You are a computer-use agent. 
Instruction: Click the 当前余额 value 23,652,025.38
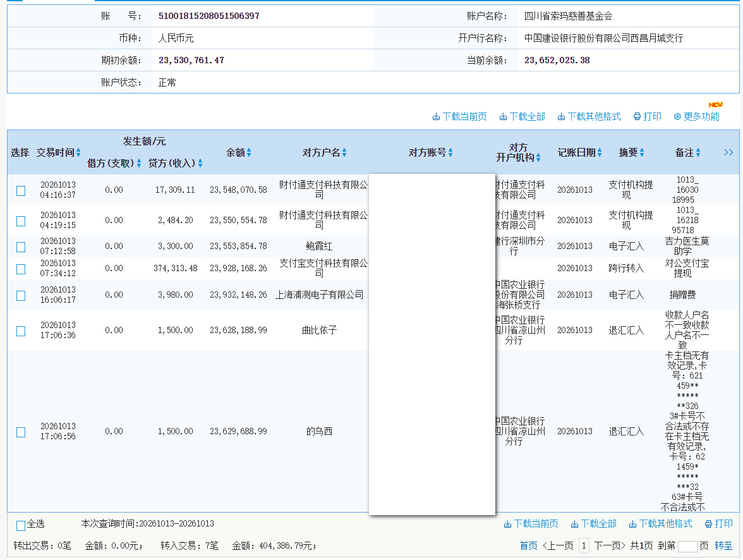click(557, 60)
